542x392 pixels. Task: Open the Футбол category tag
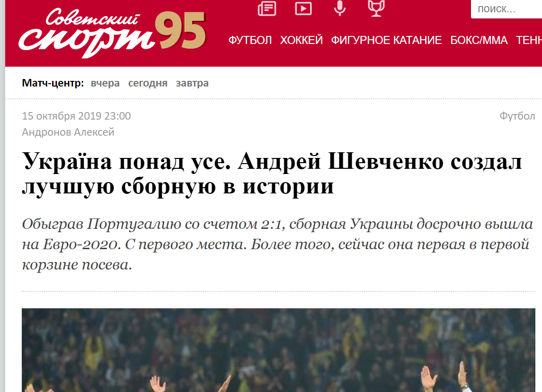[x=517, y=116]
